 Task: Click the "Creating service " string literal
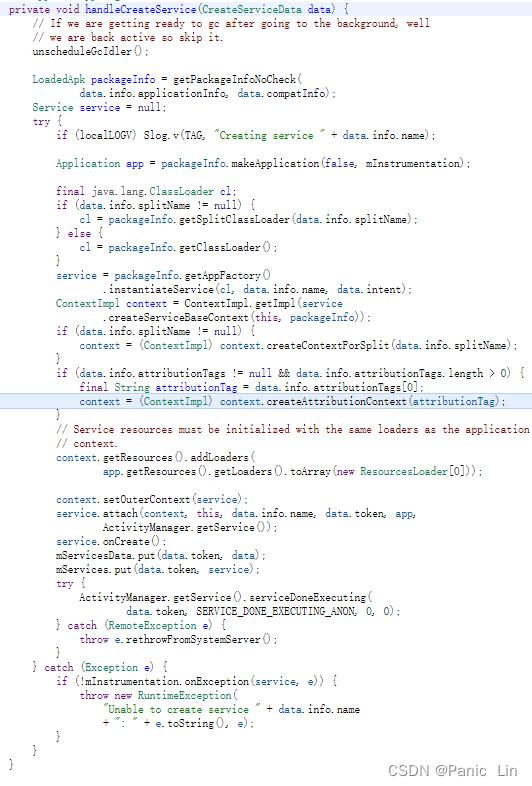coord(269,135)
